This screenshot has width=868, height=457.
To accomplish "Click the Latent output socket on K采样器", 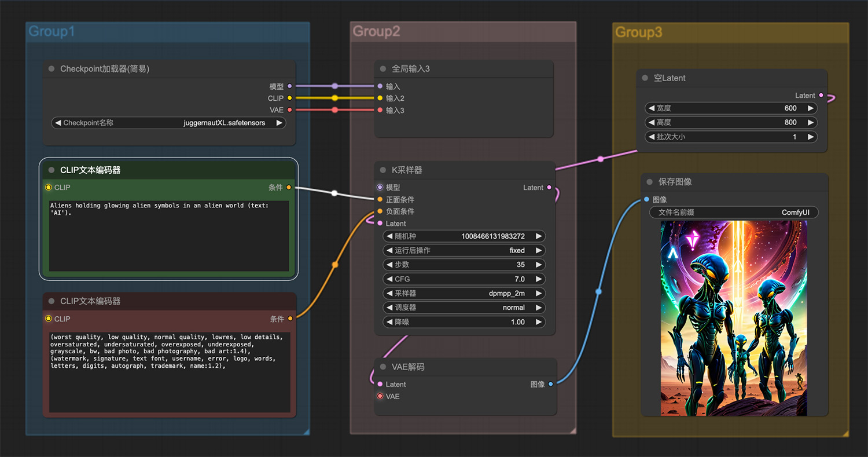I will click(549, 187).
